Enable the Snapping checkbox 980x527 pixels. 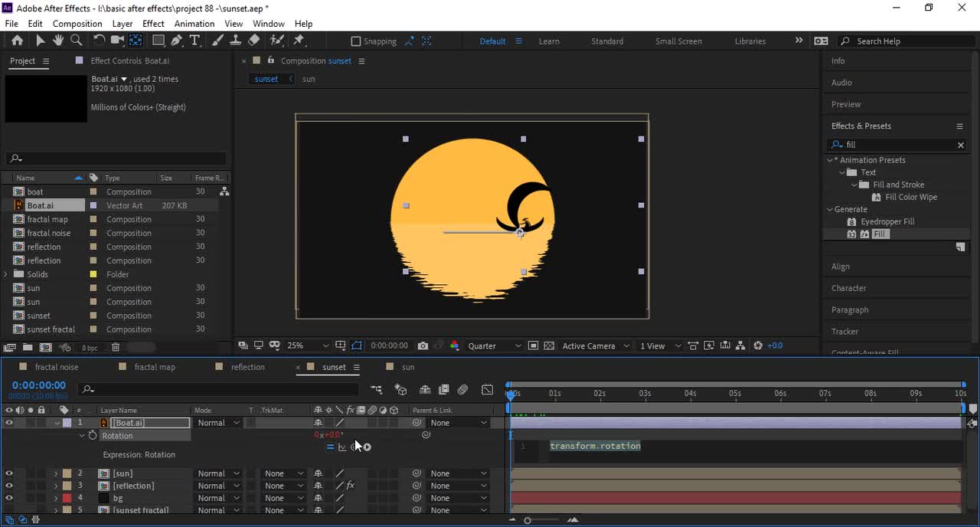[356, 41]
